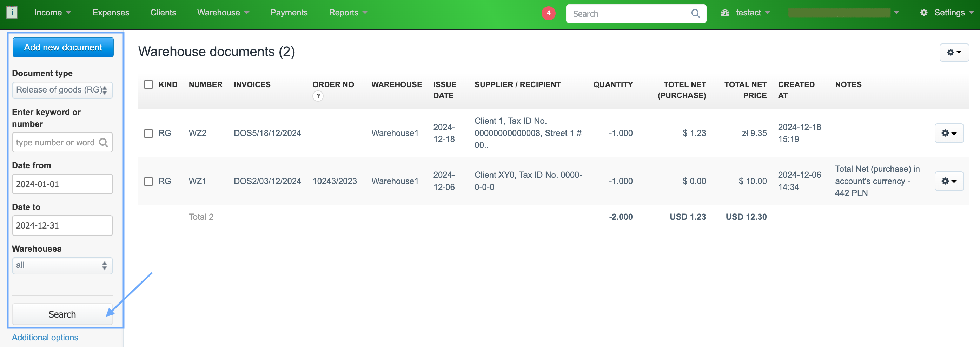The height and width of the screenshot is (347, 980).
Task: Click the Date from input field
Action: pyautogui.click(x=62, y=184)
